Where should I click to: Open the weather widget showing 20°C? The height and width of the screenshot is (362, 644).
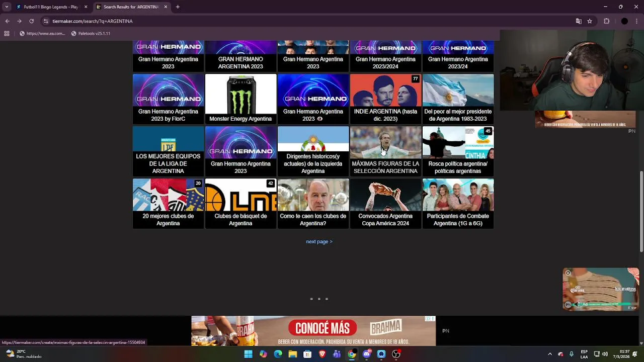coord(24,354)
